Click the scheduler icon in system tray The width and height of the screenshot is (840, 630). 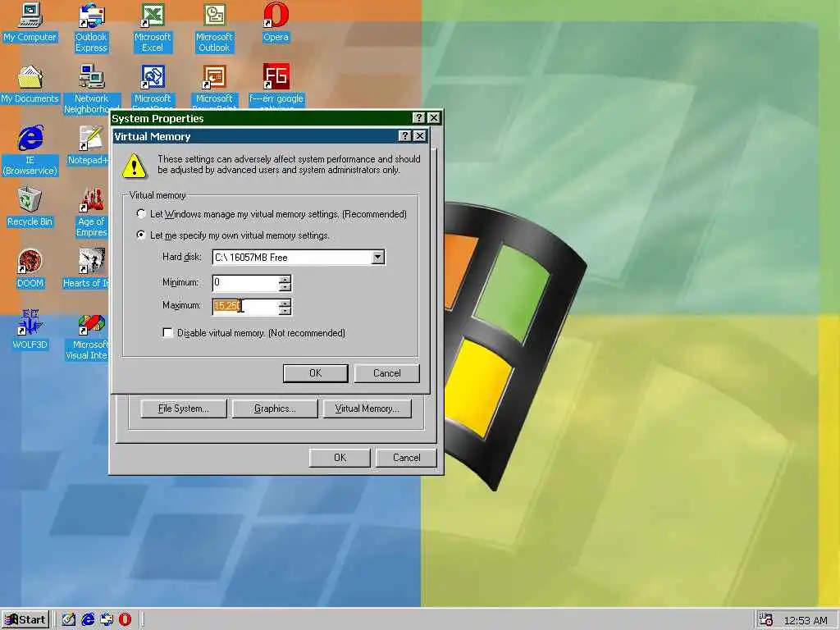click(765, 620)
